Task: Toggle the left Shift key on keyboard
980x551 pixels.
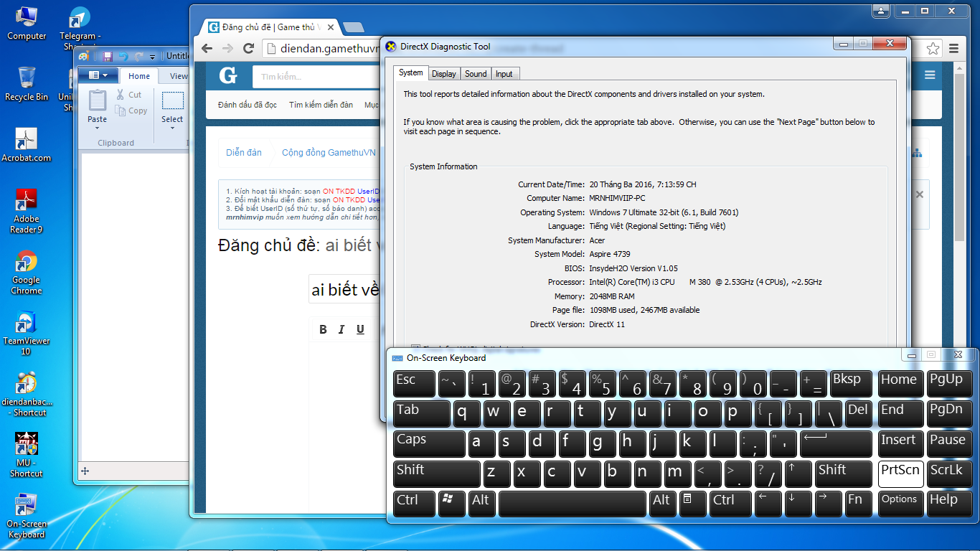Action: [x=437, y=474]
